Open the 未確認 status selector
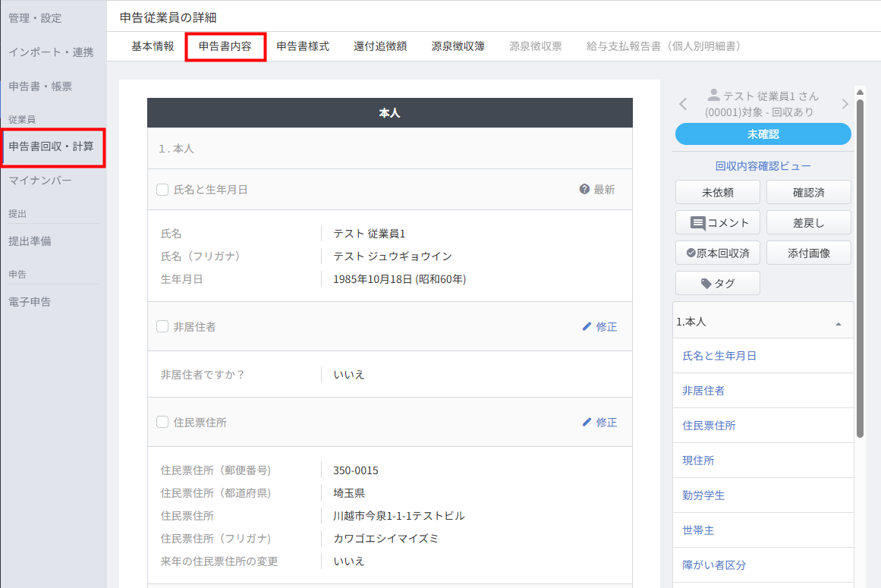Image resolution: width=881 pixels, height=588 pixels. (x=763, y=134)
